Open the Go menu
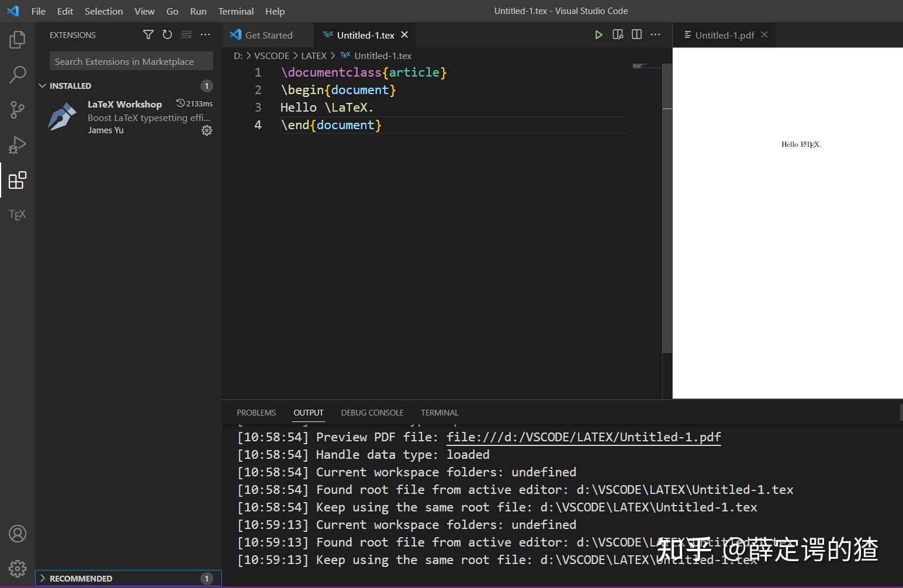The width and height of the screenshot is (903, 588). [x=172, y=11]
